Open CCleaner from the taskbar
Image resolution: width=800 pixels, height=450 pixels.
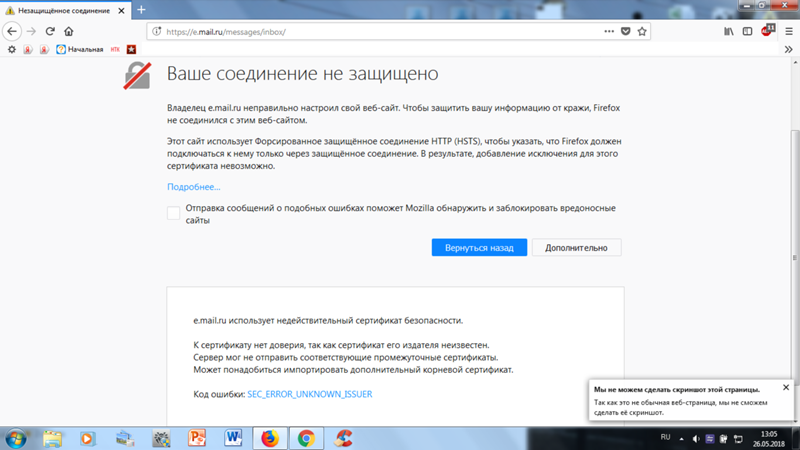pyautogui.click(x=343, y=439)
